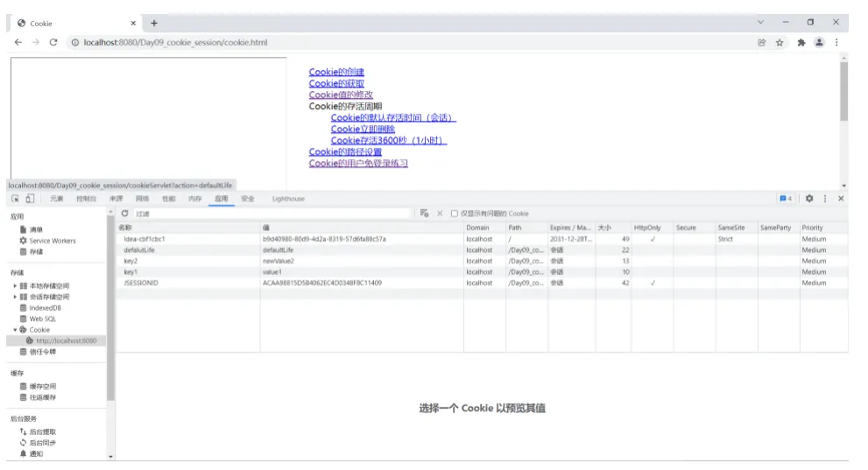Click the Cookie立即删除 link
868x470 pixels.
point(363,130)
